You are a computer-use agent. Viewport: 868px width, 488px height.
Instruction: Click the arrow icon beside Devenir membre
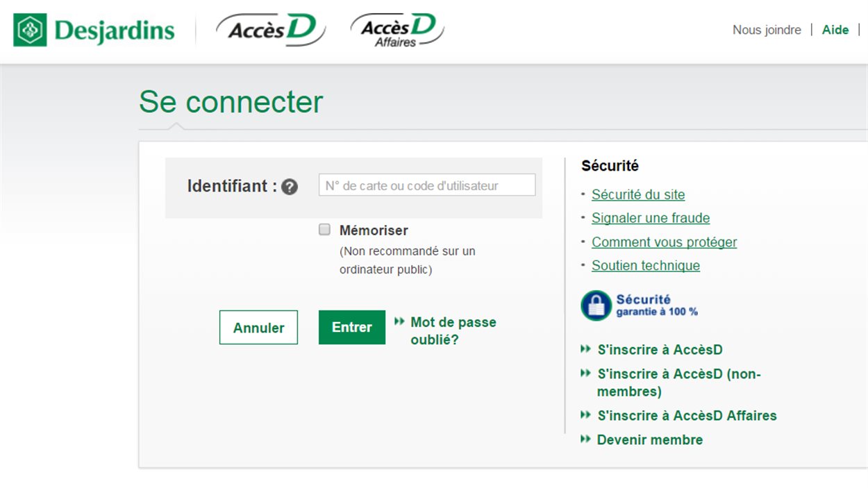(585, 439)
